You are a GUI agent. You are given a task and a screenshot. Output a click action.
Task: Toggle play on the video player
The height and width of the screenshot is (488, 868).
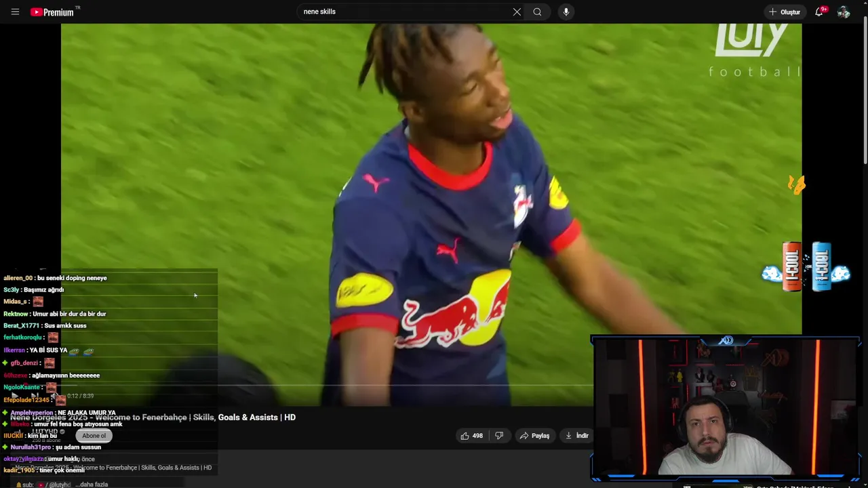[14, 396]
